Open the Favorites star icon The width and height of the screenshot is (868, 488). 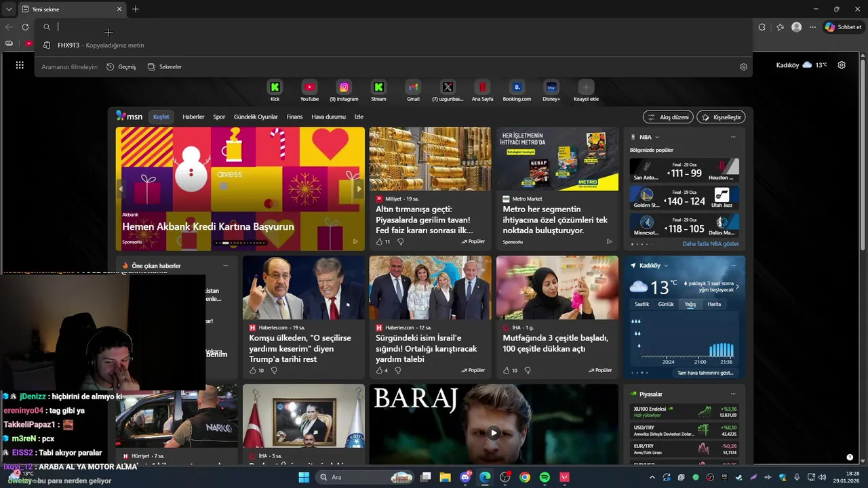click(x=780, y=27)
